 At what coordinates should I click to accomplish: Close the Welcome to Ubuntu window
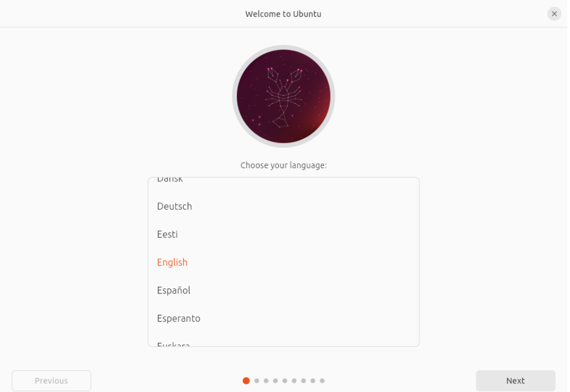[554, 14]
